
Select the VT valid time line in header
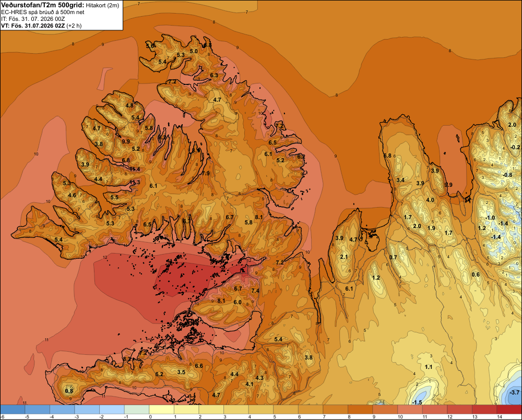click(41, 26)
